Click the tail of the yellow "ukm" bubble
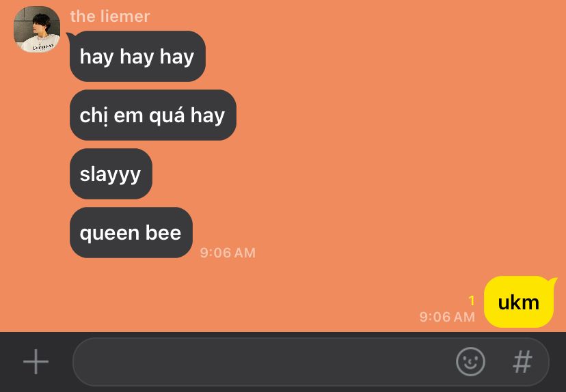The image size is (566, 392). coord(552,281)
